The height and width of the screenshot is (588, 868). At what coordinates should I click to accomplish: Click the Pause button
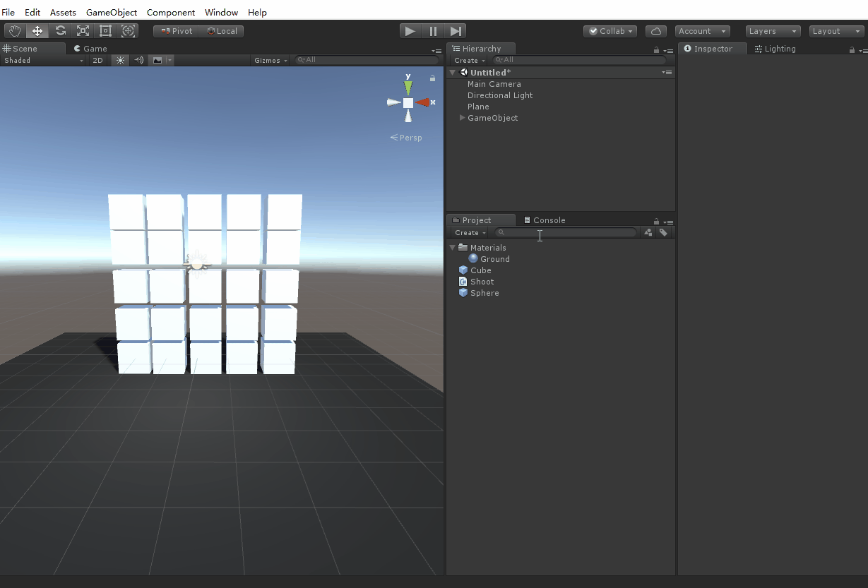coord(433,31)
